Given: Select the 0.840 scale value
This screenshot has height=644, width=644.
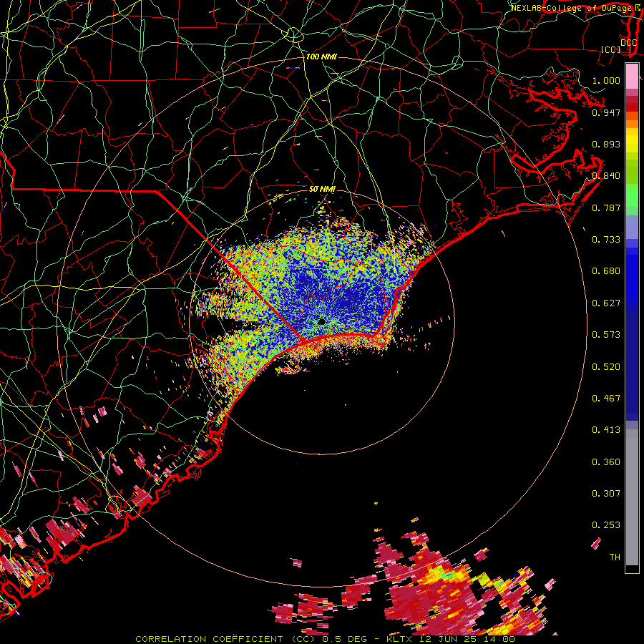Looking at the screenshot, I should [x=606, y=176].
